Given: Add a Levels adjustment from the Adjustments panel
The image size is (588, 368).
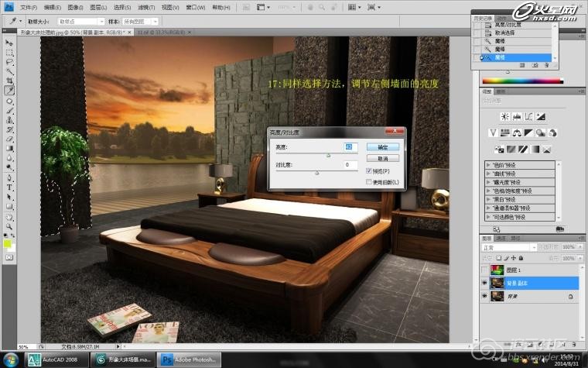Looking at the screenshot, I should (517, 116).
